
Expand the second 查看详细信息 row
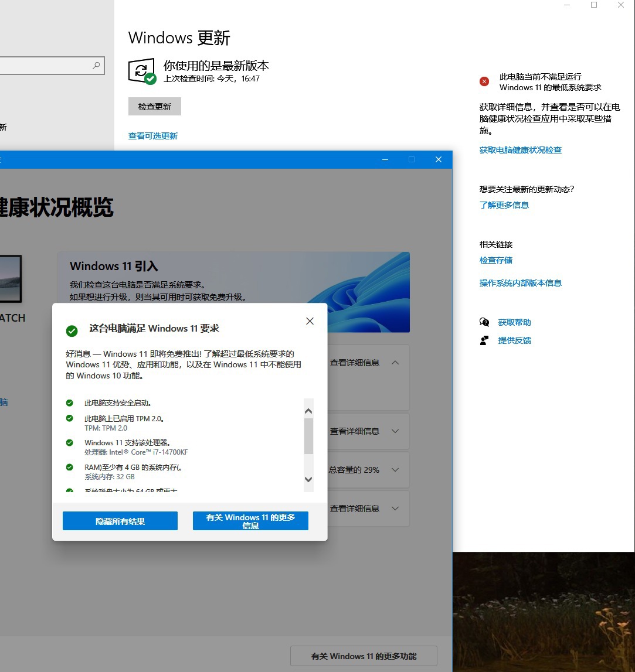pyautogui.click(x=395, y=431)
